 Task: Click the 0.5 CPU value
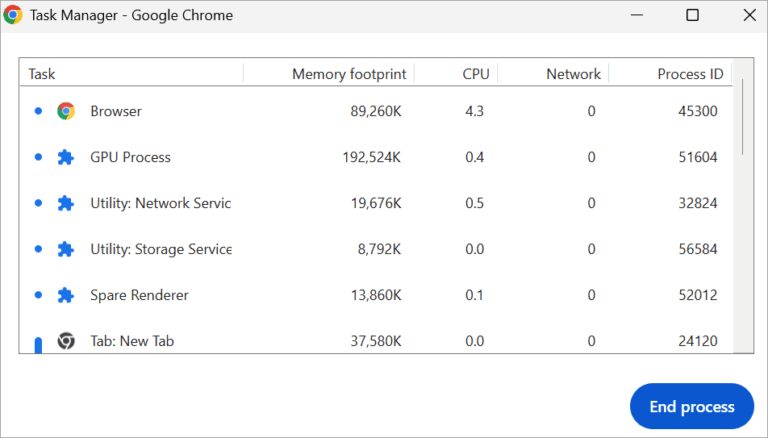[x=474, y=203]
